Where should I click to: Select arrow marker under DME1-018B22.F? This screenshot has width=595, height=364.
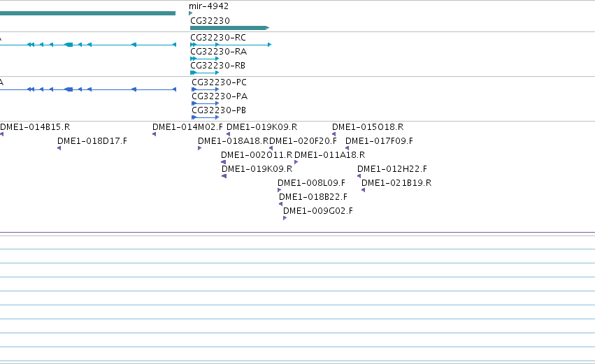point(281,205)
